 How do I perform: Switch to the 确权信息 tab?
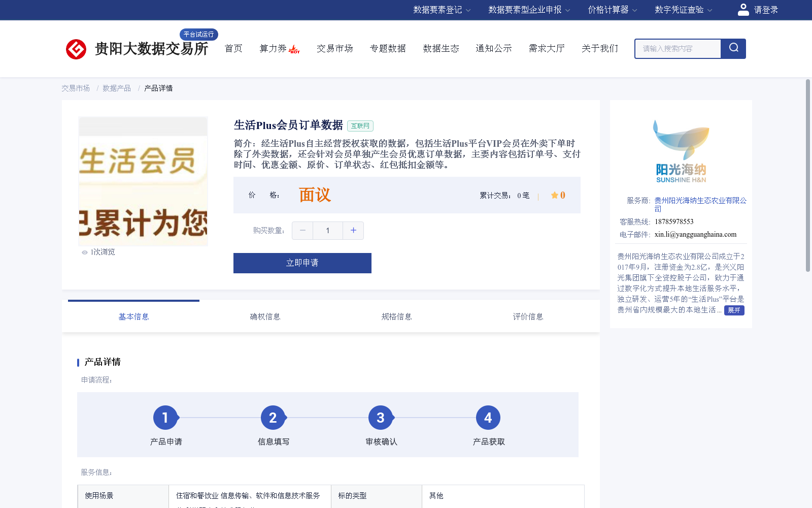[265, 316]
